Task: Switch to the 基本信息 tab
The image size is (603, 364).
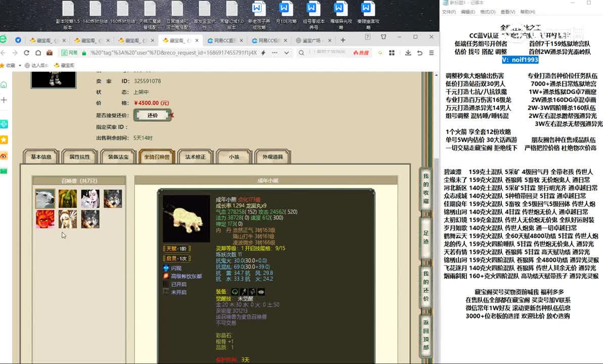Action: coord(41,157)
